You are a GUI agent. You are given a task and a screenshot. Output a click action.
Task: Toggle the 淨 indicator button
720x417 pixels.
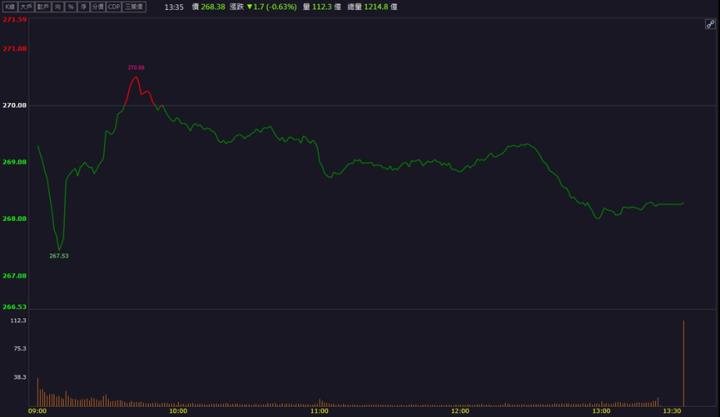83,6
